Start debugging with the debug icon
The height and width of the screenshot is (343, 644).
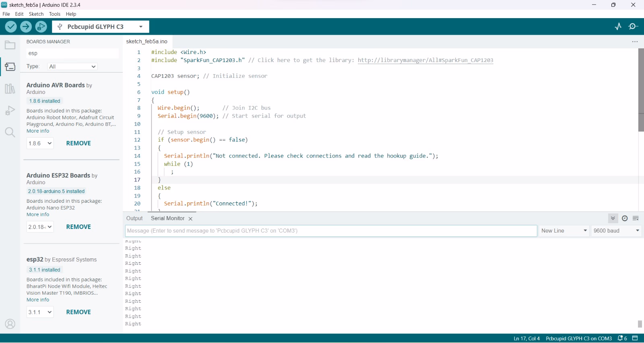click(x=41, y=27)
